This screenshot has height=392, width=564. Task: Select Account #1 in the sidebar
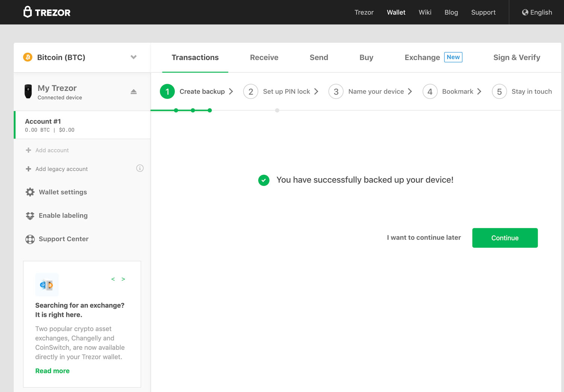pos(82,125)
